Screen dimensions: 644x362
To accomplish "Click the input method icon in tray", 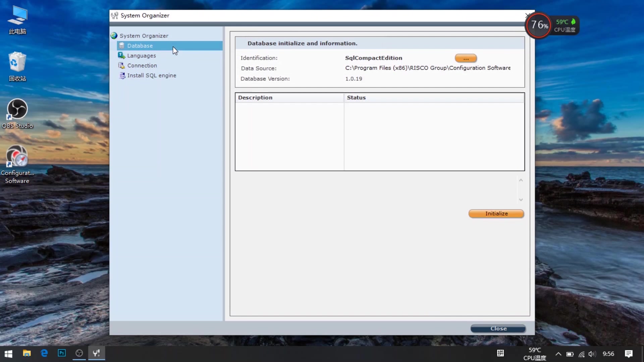I will (500, 353).
